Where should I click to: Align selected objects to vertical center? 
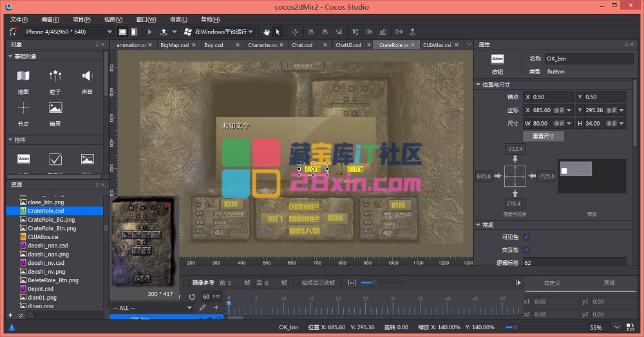coord(369,32)
